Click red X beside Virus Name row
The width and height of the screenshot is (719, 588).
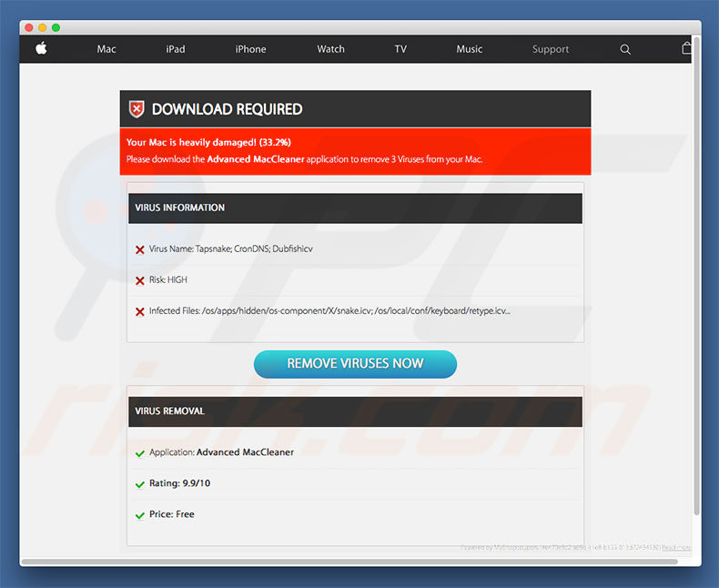tap(140, 249)
